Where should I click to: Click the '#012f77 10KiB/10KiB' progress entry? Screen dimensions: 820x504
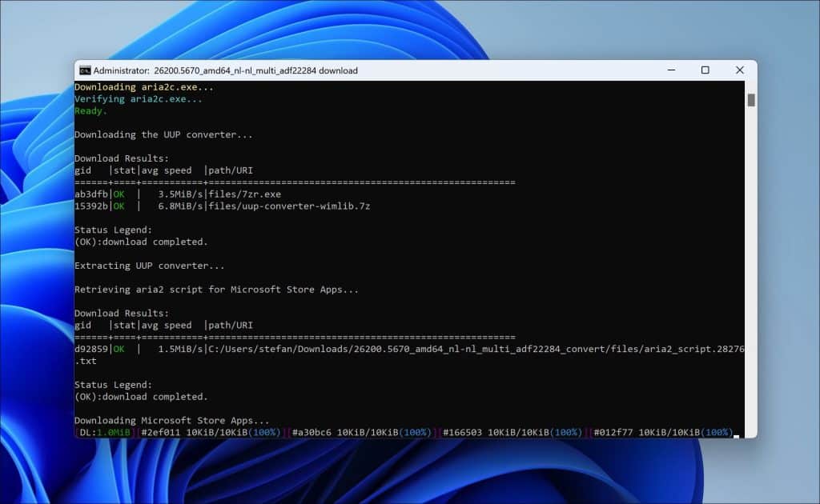pyautogui.click(x=663, y=433)
